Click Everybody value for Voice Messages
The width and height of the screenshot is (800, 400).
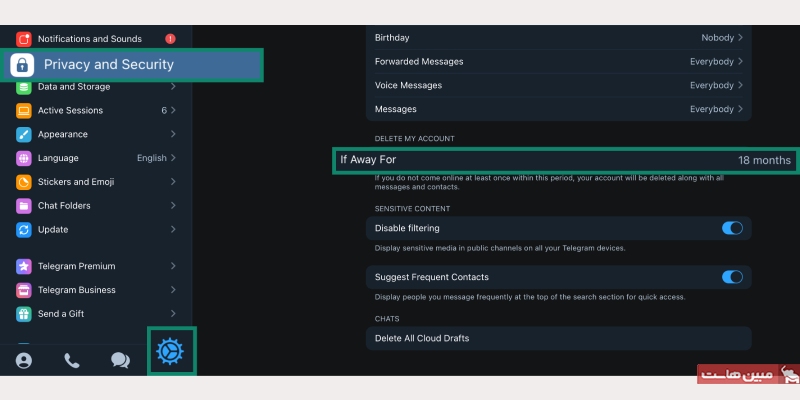tap(712, 85)
